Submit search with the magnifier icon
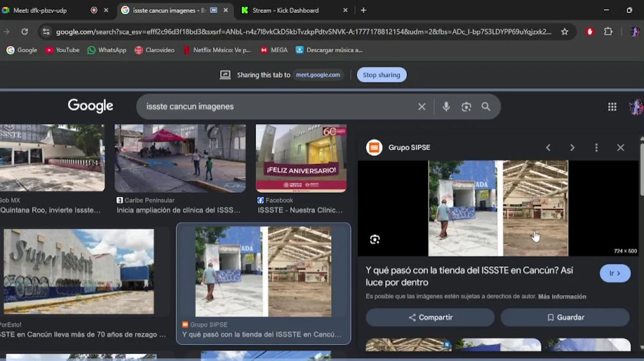 (x=486, y=106)
